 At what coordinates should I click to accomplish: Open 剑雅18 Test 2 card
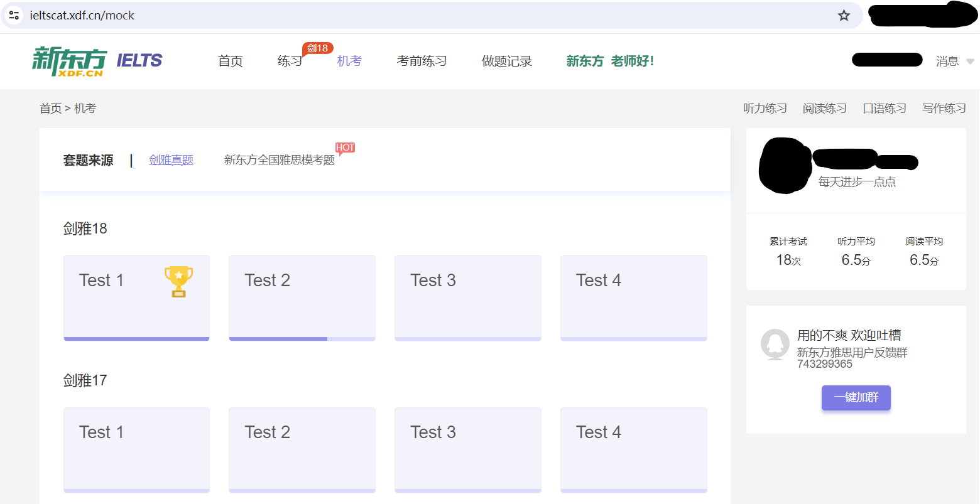(302, 298)
